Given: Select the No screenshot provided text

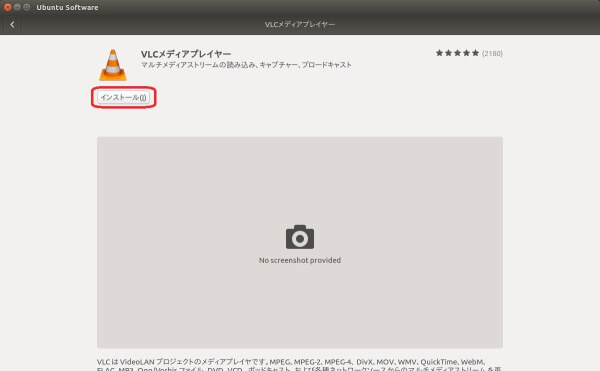Looking at the screenshot, I should click(300, 260).
